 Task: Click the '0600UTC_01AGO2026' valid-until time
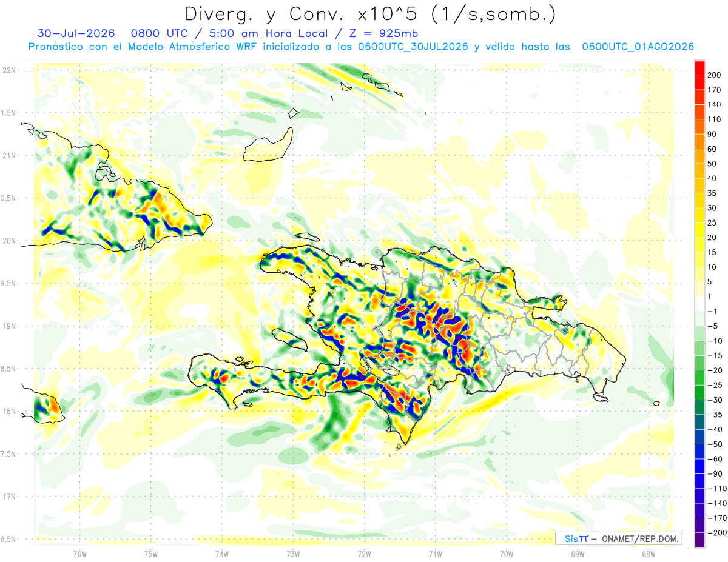pyautogui.click(x=638, y=47)
